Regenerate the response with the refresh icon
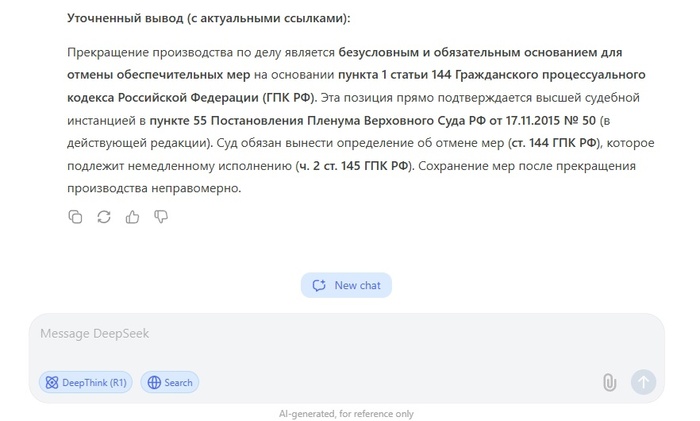Image resolution: width=700 pixels, height=421 pixels. (104, 216)
